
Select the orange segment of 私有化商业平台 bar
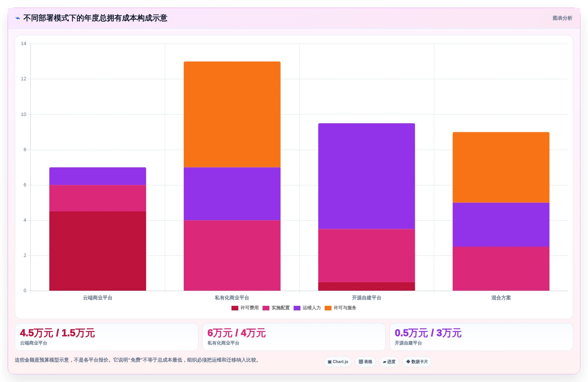(232, 114)
